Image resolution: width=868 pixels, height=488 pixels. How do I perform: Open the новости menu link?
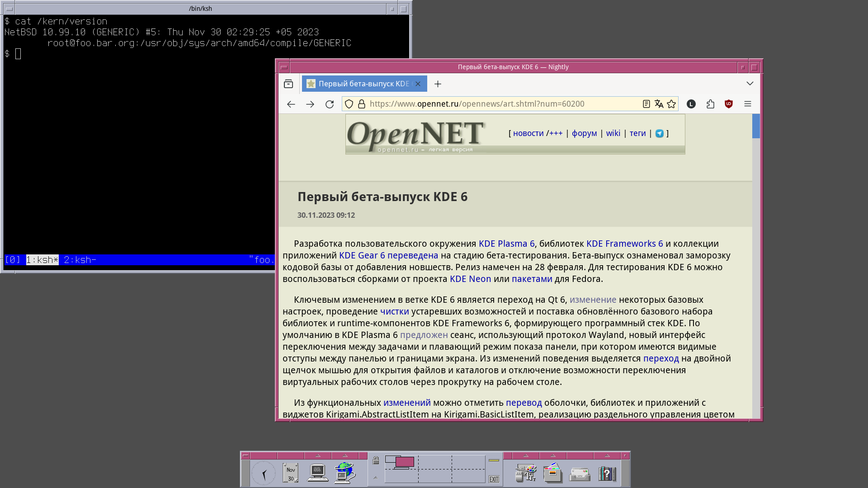pyautogui.click(x=528, y=133)
